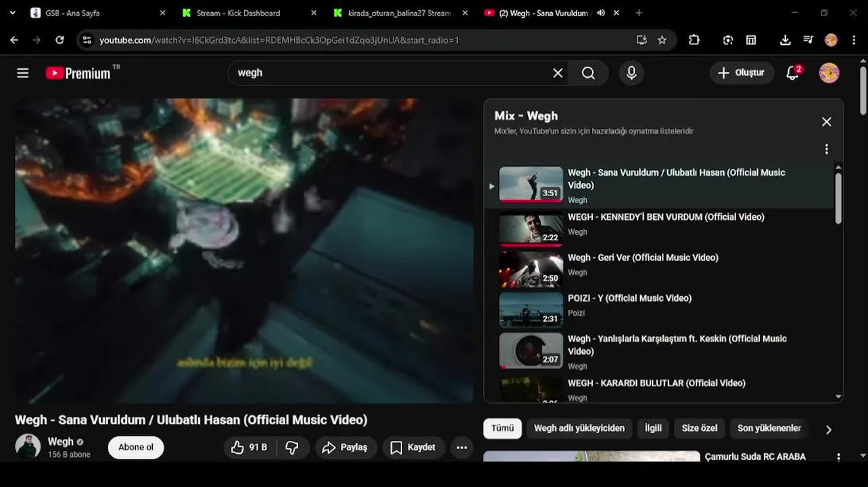
Task: Select the İlgili chip
Action: 653,428
